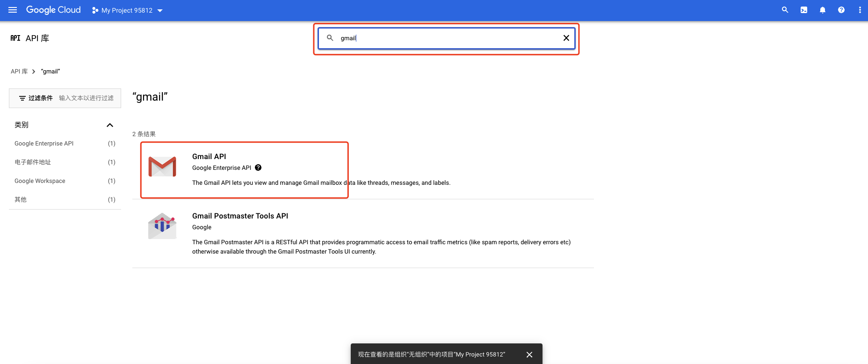Open the top bar search icon

coord(785,10)
